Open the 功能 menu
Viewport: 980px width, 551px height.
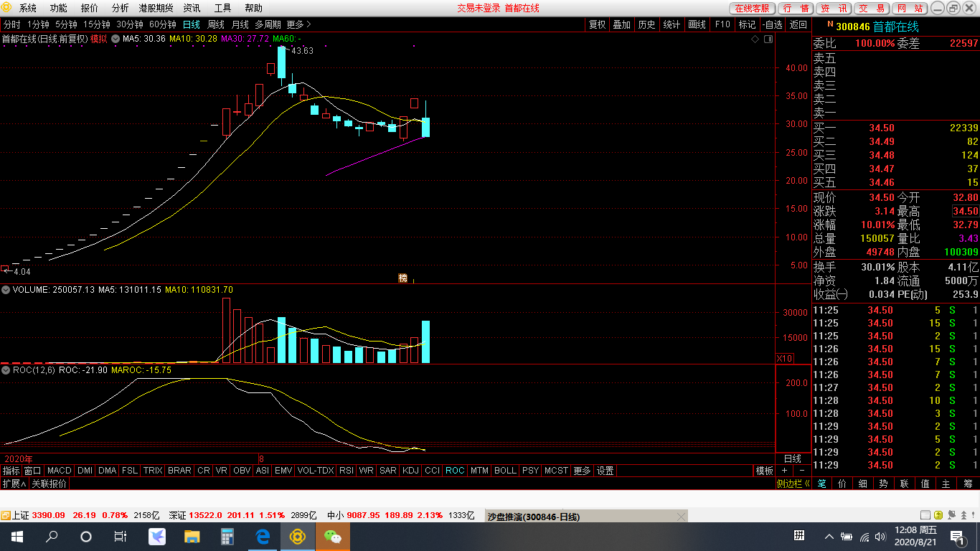pos(58,9)
